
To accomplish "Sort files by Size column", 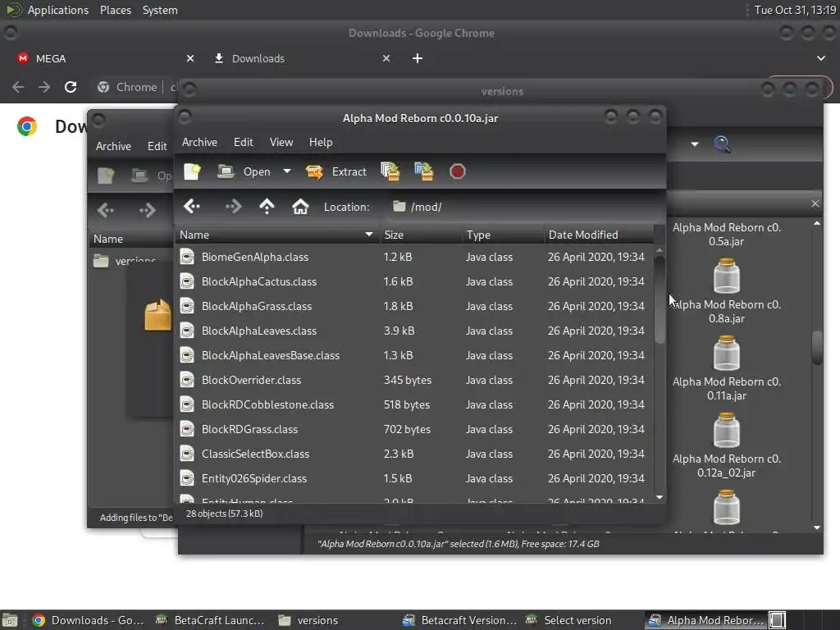I will [421, 235].
